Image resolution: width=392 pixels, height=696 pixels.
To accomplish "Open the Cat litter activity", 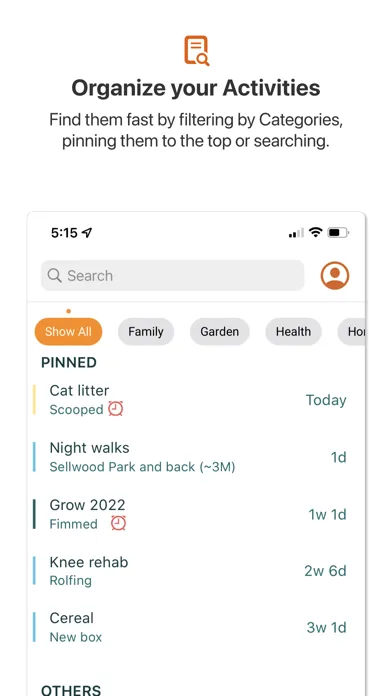I will 190,400.
